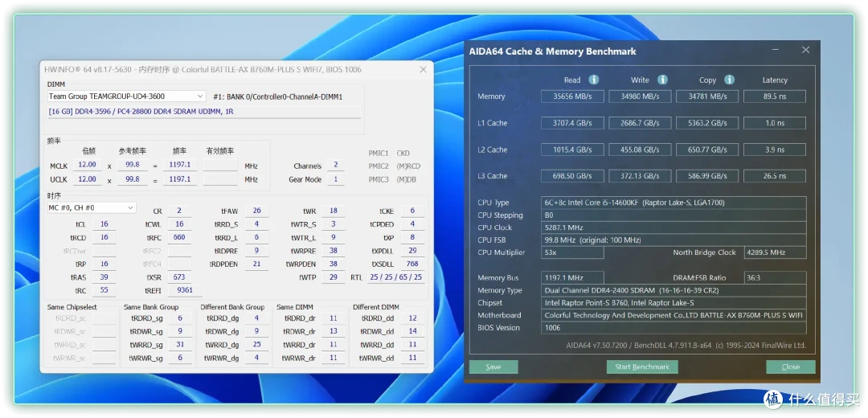Click the L1 Cache read value 3707.4 GB/s
Screen dimensions: 868x418
point(572,123)
